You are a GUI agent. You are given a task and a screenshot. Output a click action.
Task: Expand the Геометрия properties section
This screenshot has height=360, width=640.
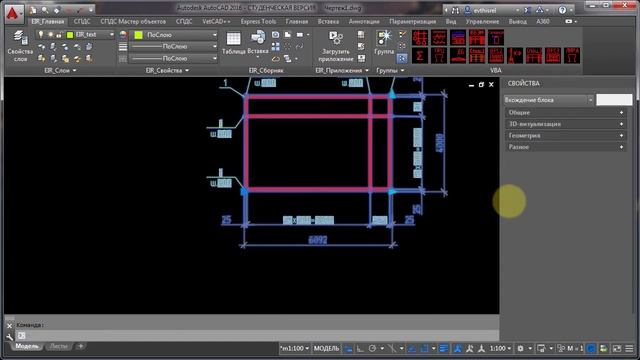click(566, 135)
